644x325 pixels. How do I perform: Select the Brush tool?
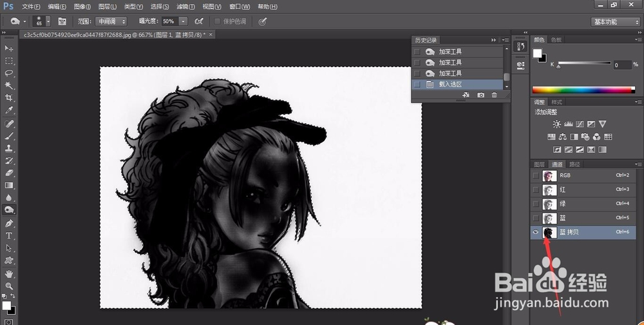point(8,136)
